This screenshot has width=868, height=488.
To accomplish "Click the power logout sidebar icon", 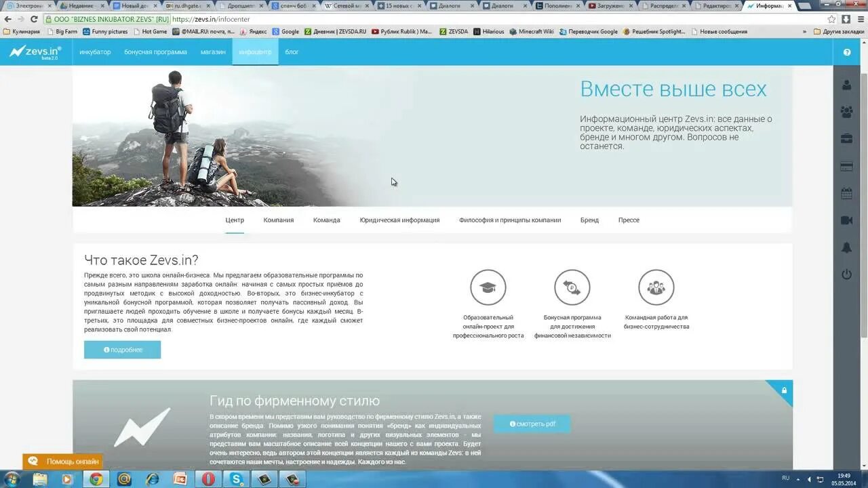I will [847, 274].
